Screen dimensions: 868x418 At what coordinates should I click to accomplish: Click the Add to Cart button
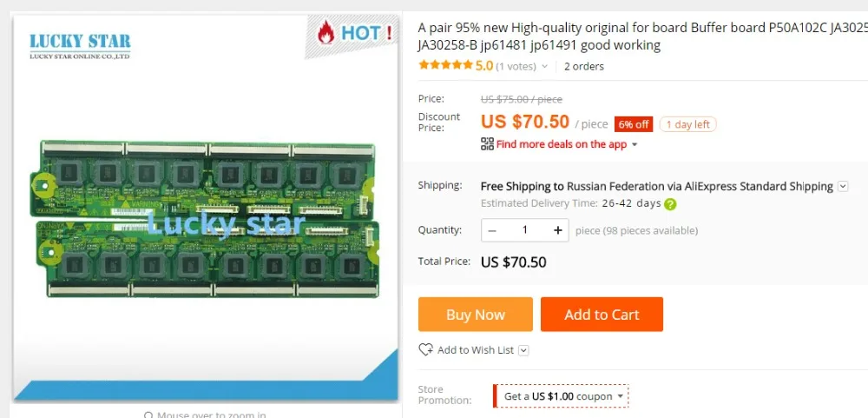coord(602,315)
